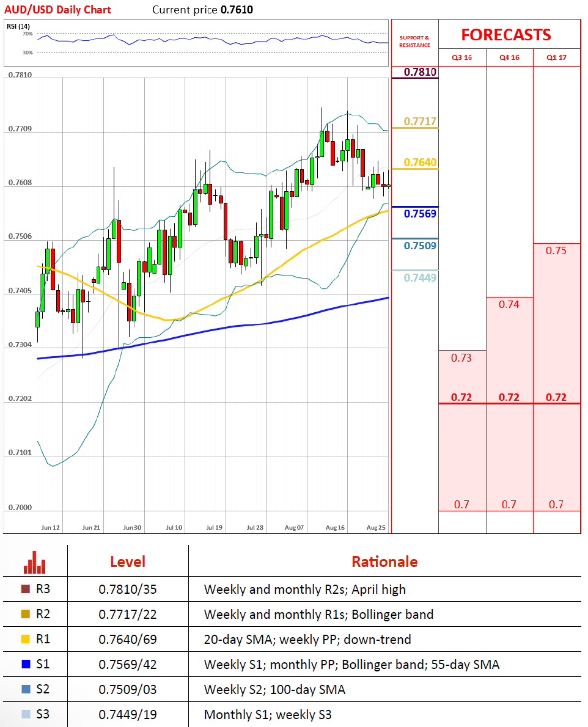Click the RSI 30% threshold label
The width and height of the screenshot is (588, 727).
28,53
